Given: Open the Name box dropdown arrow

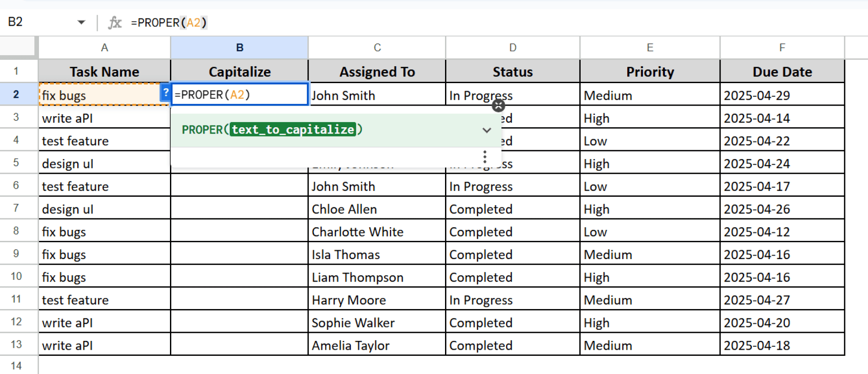Looking at the screenshot, I should [x=81, y=22].
